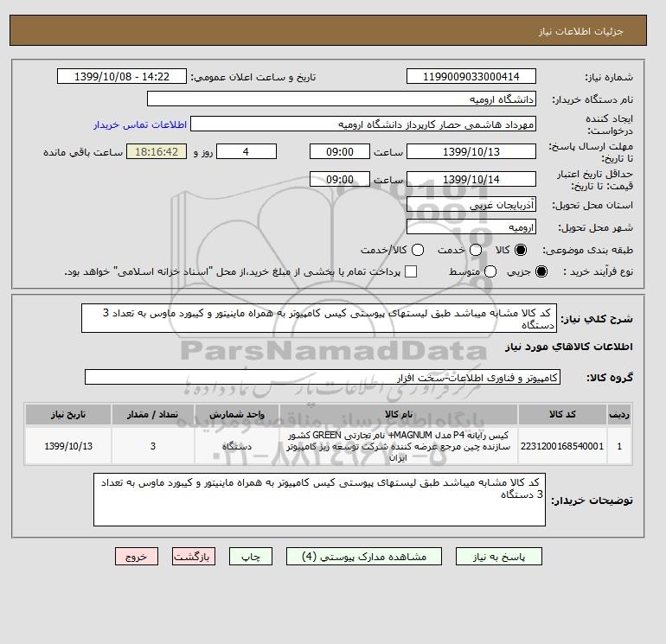Screen dimensions: 666x644
Task: Click the کد کالا column header
Action: pyautogui.click(x=562, y=414)
